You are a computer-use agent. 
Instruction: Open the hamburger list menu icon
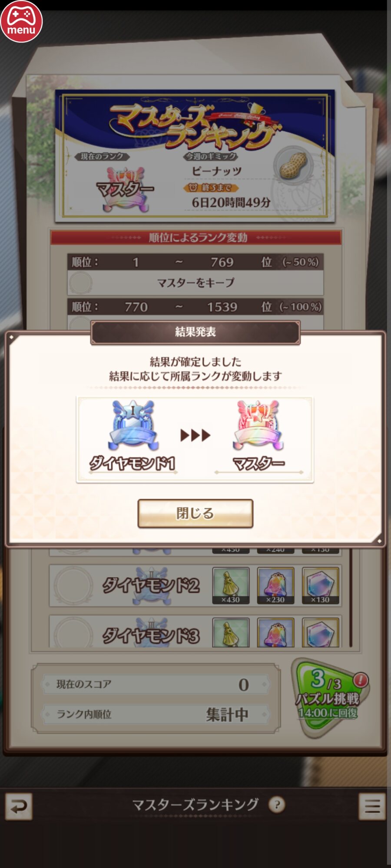coord(372,806)
